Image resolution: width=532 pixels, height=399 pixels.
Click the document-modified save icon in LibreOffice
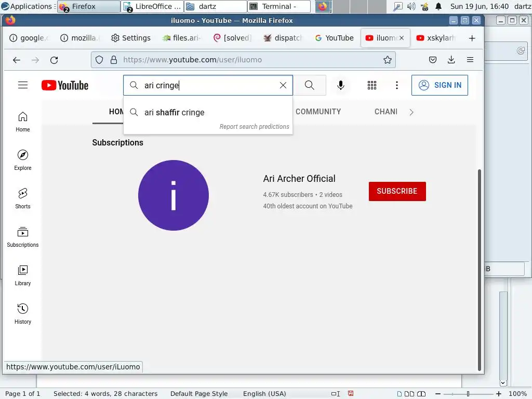[351, 394]
